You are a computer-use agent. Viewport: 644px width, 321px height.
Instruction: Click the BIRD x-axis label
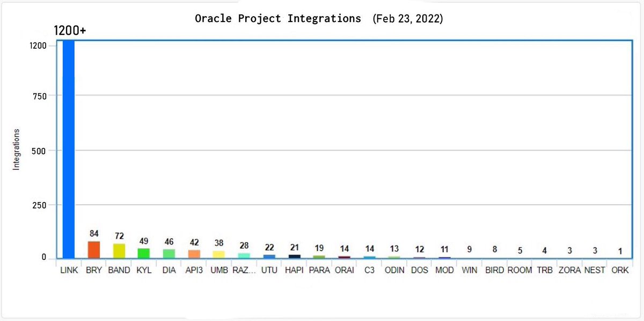click(495, 270)
